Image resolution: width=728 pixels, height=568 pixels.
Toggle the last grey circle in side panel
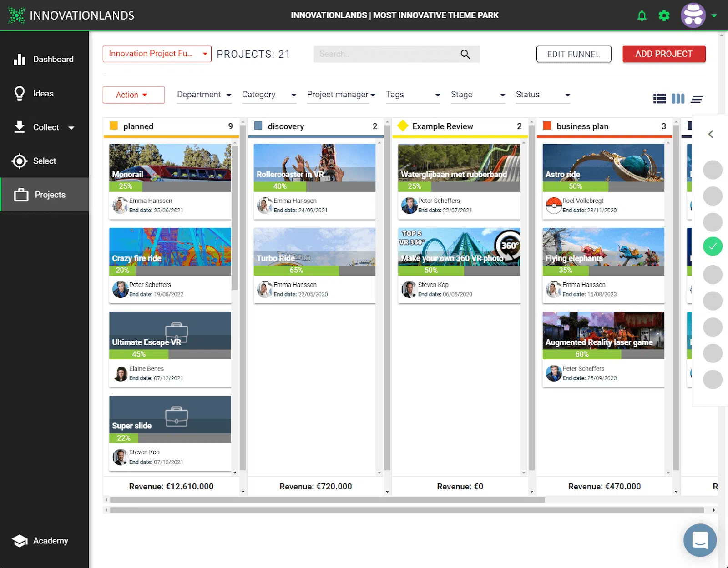[x=713, y=379]
